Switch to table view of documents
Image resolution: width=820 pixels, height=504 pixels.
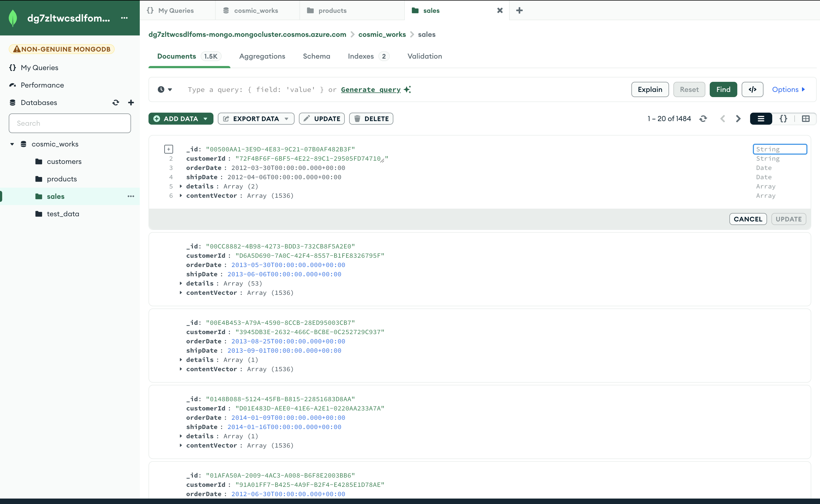click(x=805, y=119)
